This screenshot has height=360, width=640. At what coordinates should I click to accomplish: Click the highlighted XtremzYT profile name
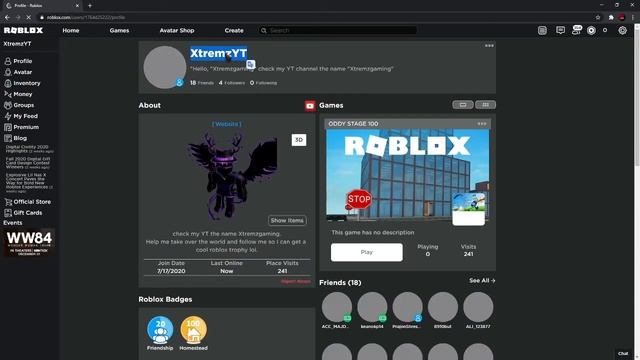tap(218, 53)
